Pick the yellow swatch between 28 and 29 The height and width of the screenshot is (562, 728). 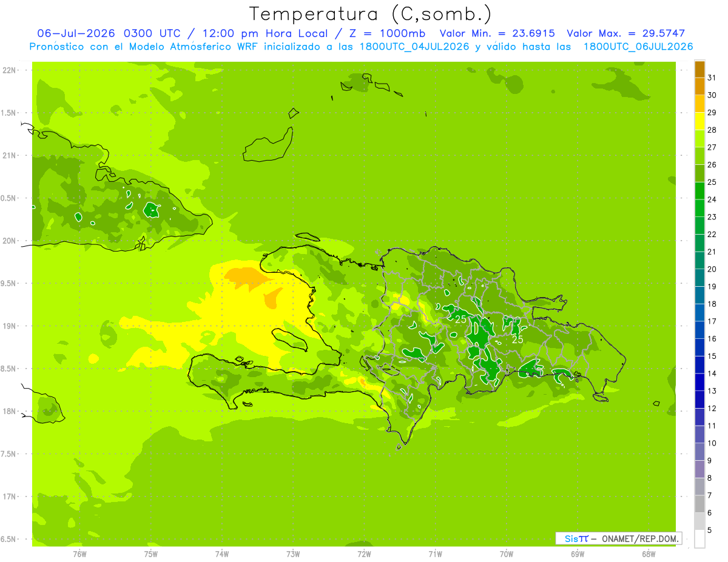pos(699,121)
